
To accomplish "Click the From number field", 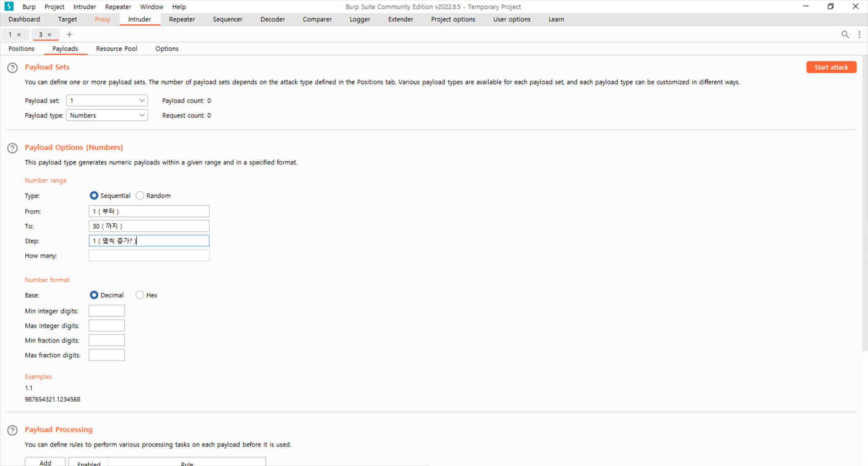I will click(x=149, y=211).
